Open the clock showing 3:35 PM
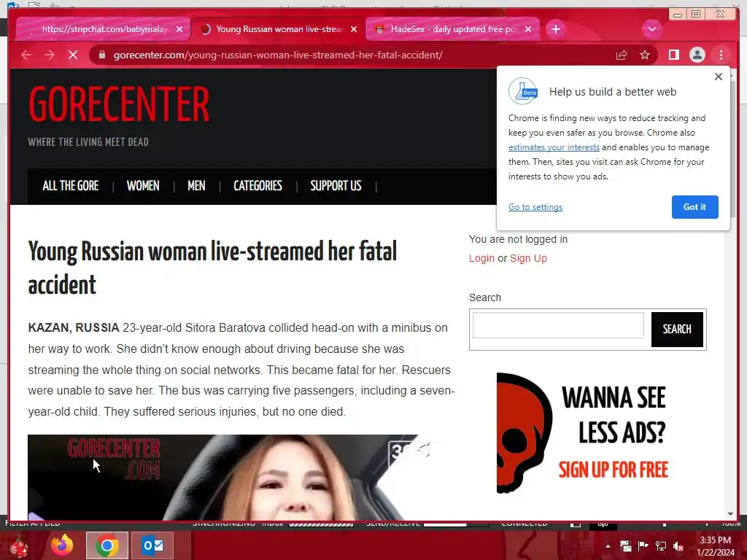The image size is (747, 560). coord(716,546)
